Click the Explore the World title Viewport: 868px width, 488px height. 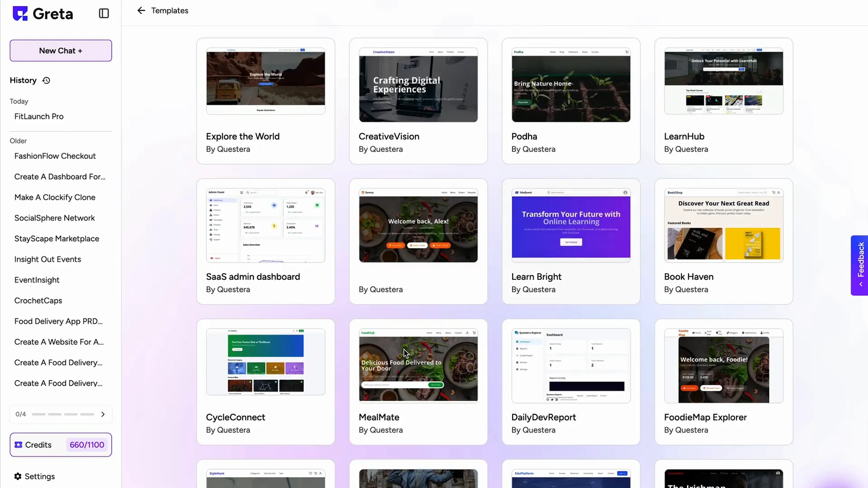(x=243, y=137)
